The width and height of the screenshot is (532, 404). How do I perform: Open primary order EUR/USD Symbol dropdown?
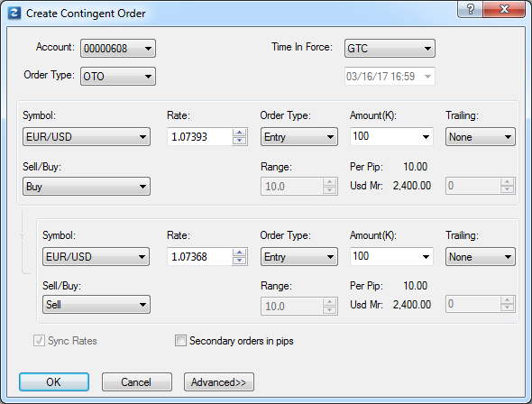(x=87, y=137)
